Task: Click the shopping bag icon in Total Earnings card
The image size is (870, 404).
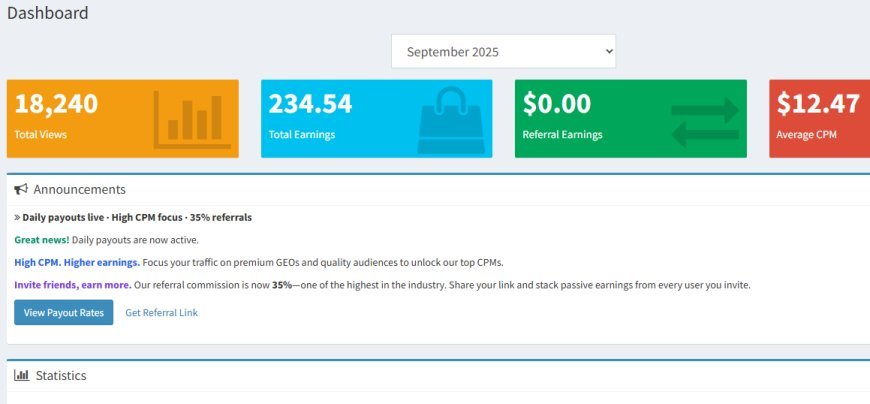Action: (449, 119)
